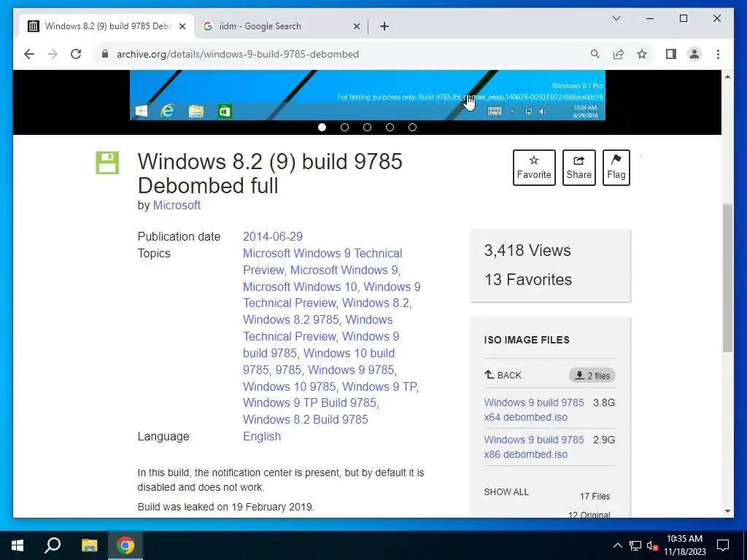The height and width of the screenshot is (560, 747).
Task: Download the x86 debombed.iso file
Action: tap(533, 447)
